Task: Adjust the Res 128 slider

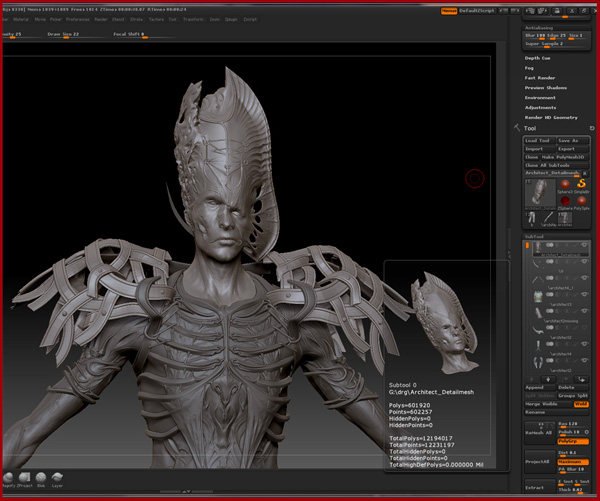Action: [x=573, y=424]
